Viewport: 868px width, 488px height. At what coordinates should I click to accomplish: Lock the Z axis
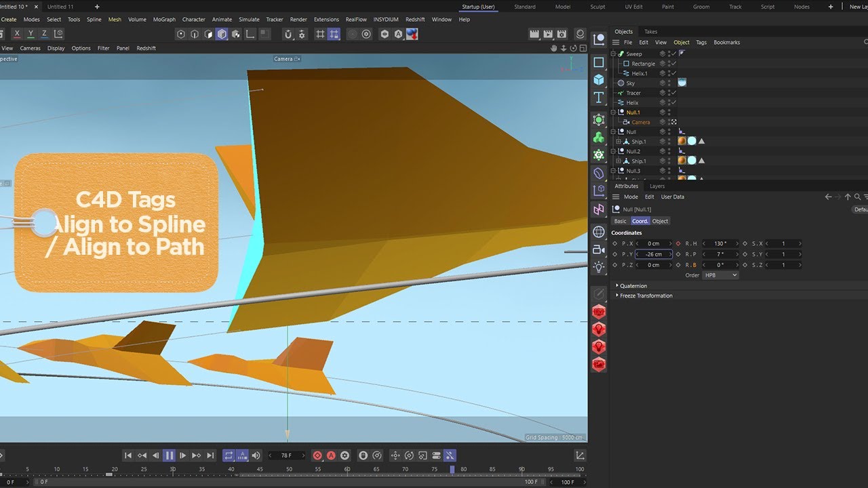tap(45, 34)
